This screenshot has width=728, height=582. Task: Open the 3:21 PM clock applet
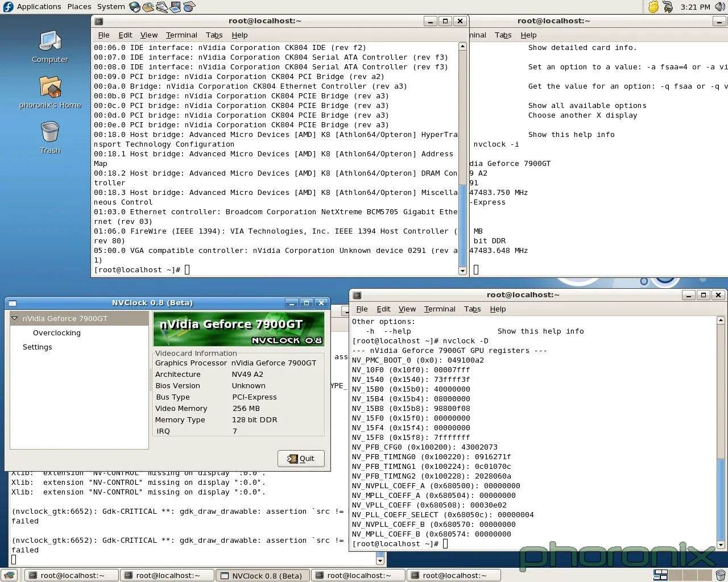[x=695, y=7]
